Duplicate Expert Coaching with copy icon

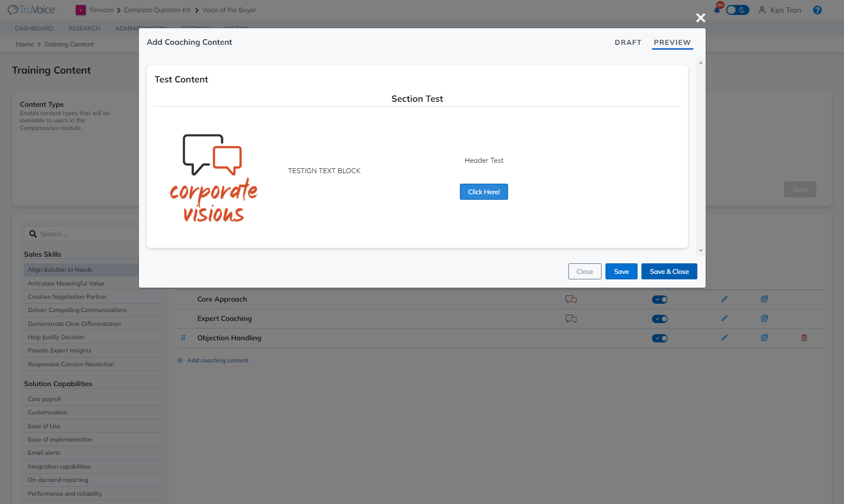764,318
